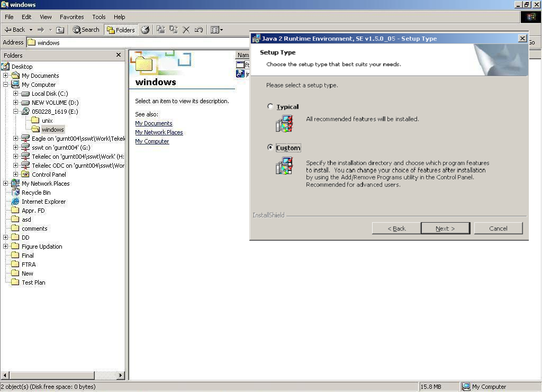
Task: Click the Typical setup installer icon
Action: 284,123
